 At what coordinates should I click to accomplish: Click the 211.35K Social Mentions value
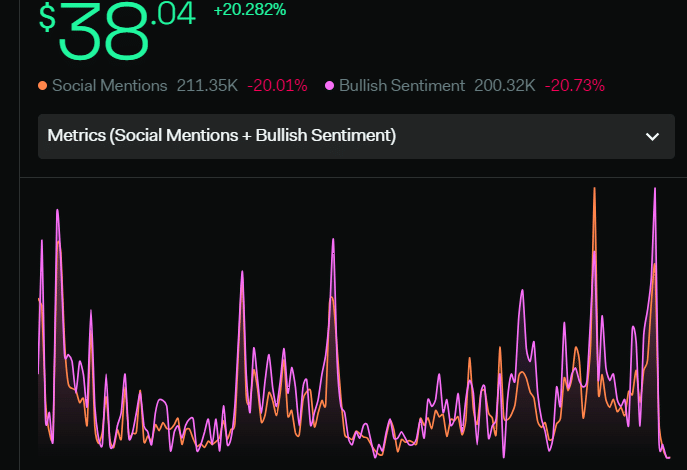pos(205,86)
